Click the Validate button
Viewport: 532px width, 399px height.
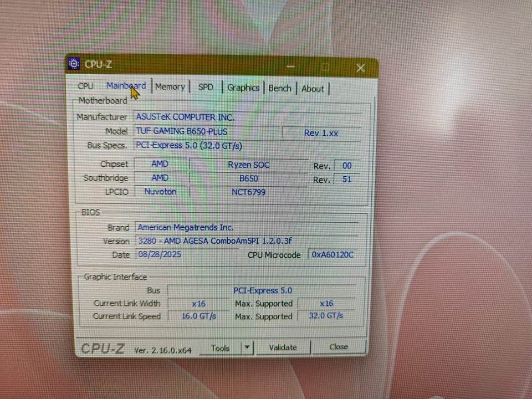[283, 347]
